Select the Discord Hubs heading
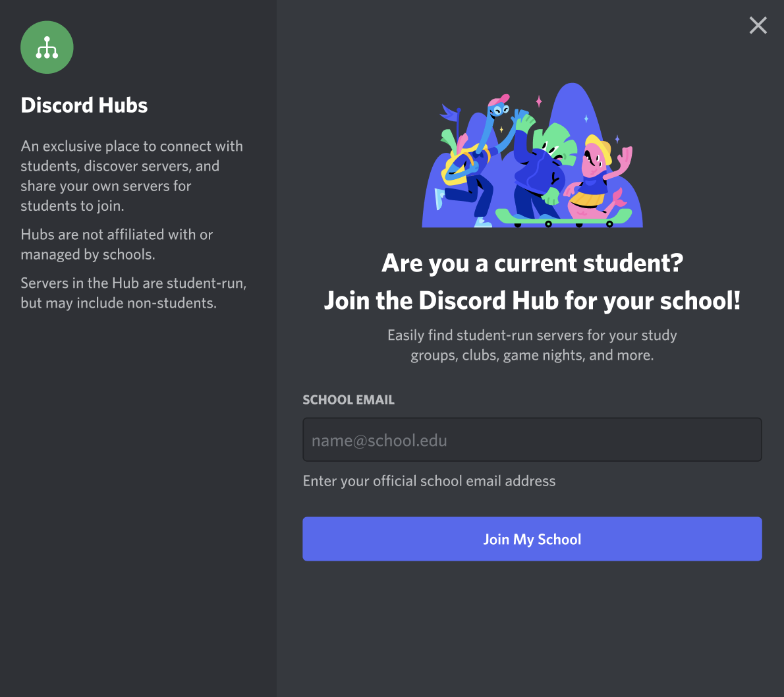Screen dimensions: 784x697 coord(84,105)
